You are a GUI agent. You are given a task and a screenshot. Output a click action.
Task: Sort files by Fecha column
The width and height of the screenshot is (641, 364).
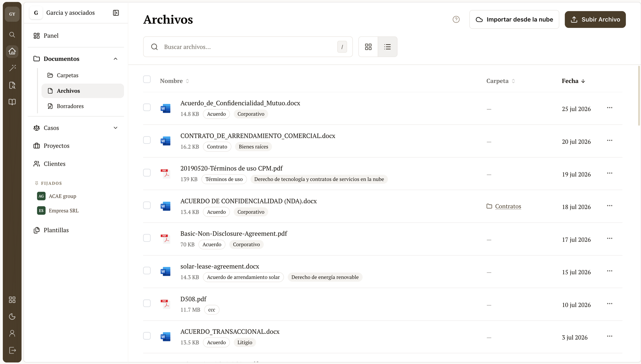[573, 81]
